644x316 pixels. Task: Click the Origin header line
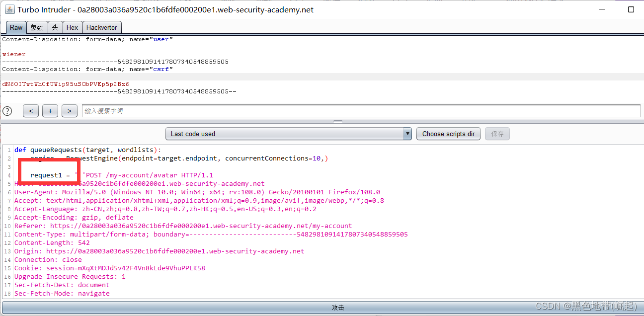click(160, 251)
